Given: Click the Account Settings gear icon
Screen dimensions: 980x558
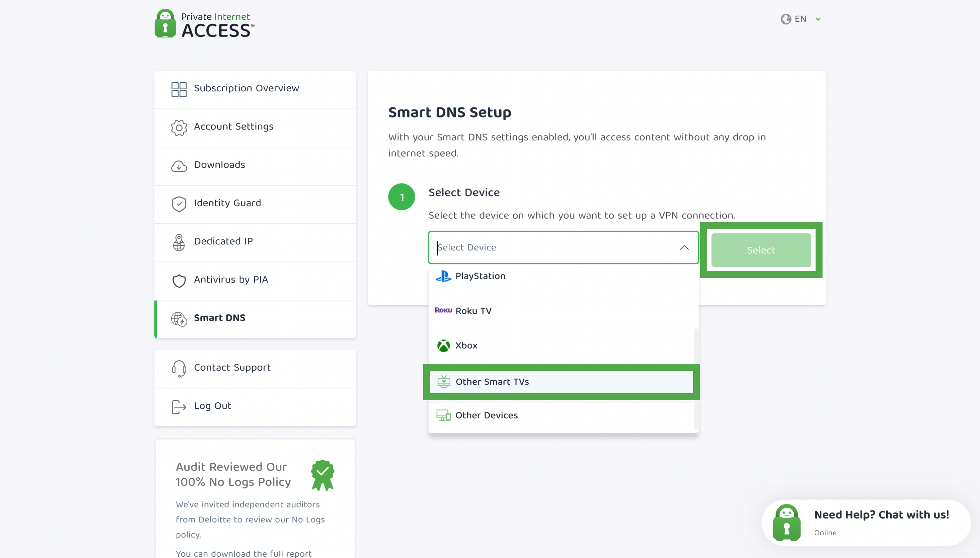Looking at the screenshot, I should (x=179, y=128).
